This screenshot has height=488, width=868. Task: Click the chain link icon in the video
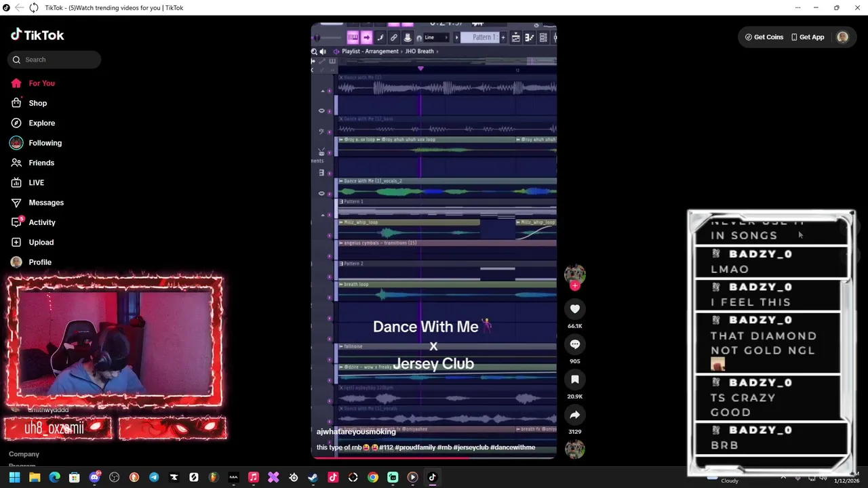394,37
